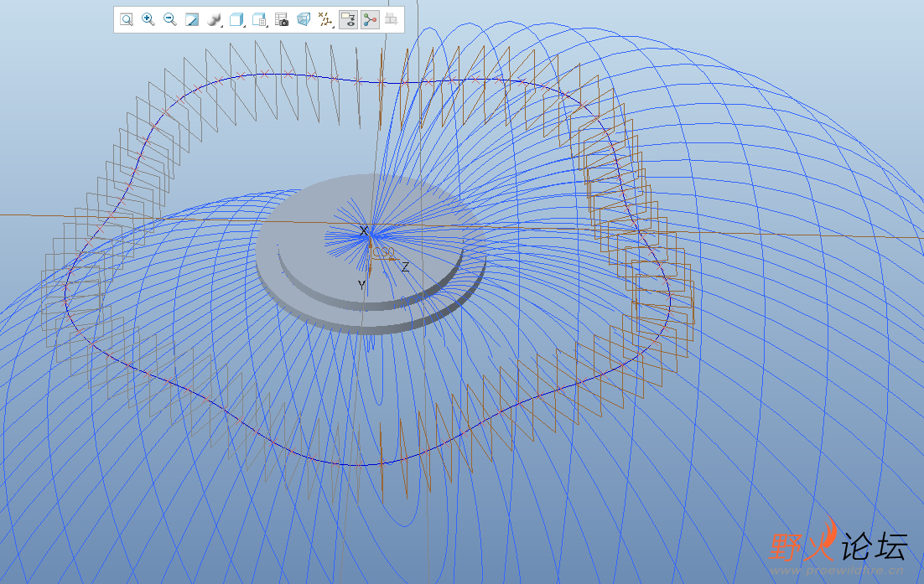Screen dimensions: 924x584
Task: Click the Z axis label
Action: click(x=406, y=267)
